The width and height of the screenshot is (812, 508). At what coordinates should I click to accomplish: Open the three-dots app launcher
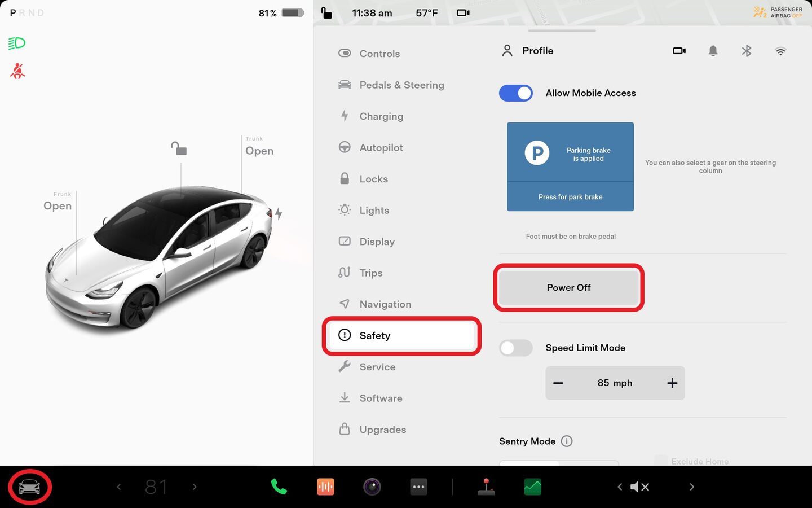click(418, 487)
